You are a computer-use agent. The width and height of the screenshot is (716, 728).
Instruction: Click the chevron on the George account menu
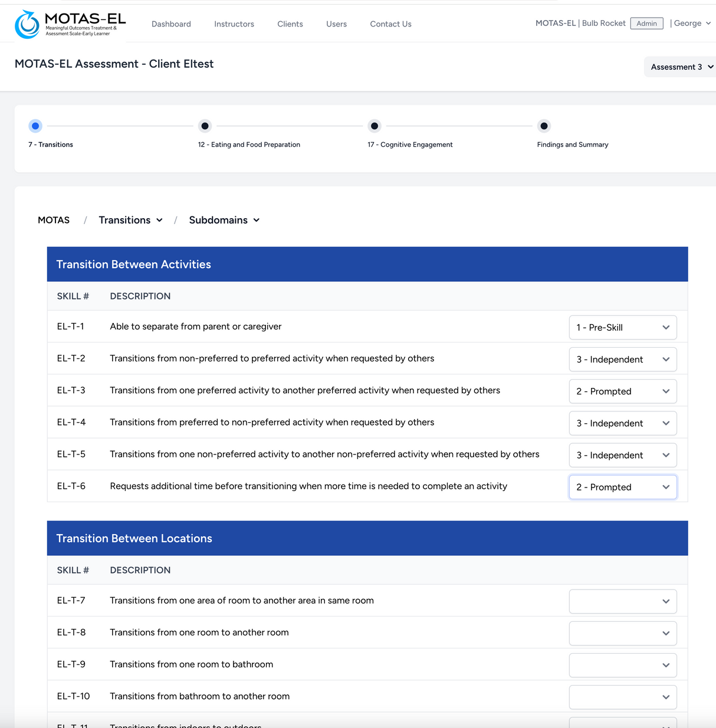[709, 23]
